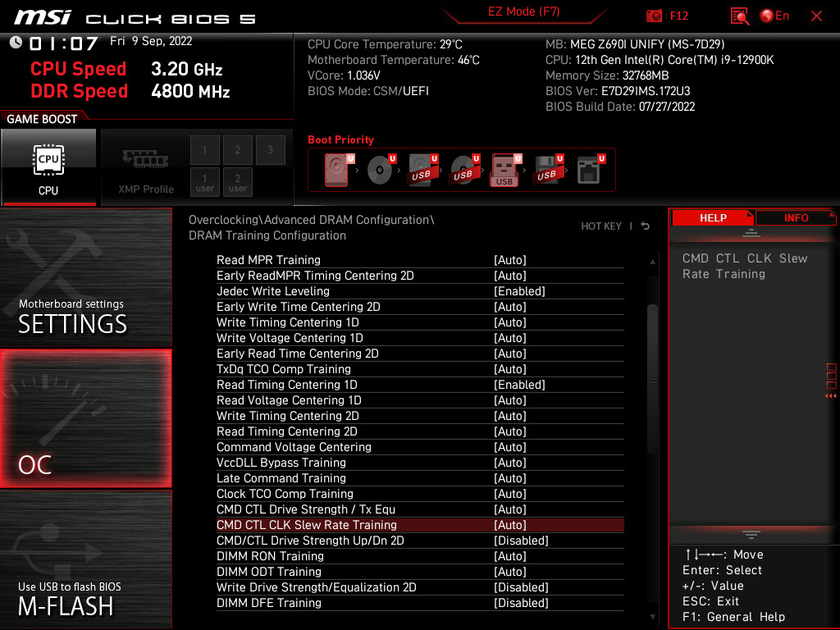Select DIMM ODT Training row
Viewport: 840px width, 630px height.
point(420,572)
